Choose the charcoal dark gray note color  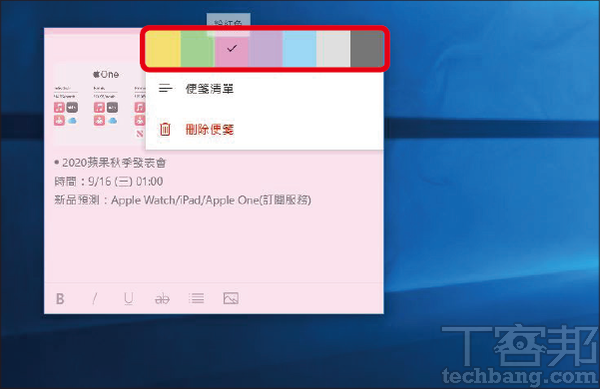coord(367,49)
